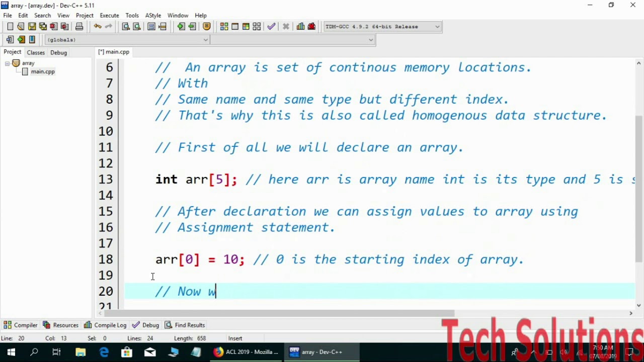
Task: Open the Compiler bottom panel tab
Action: 21,325
